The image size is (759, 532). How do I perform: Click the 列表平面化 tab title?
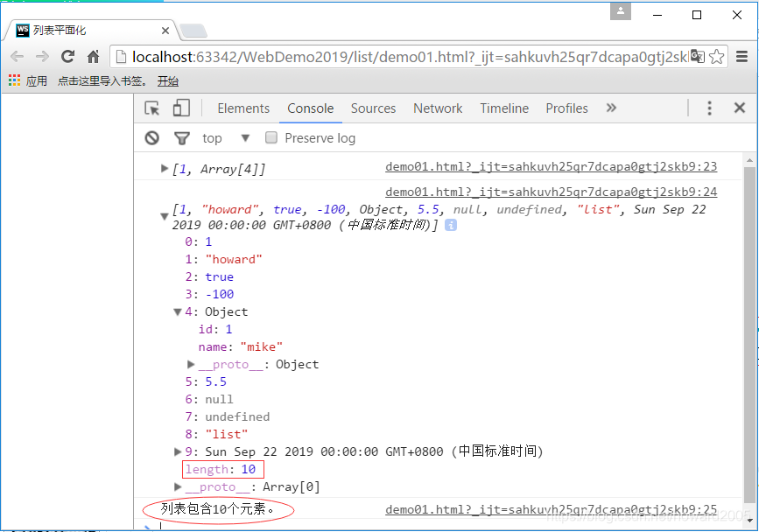tap(60, 31)
